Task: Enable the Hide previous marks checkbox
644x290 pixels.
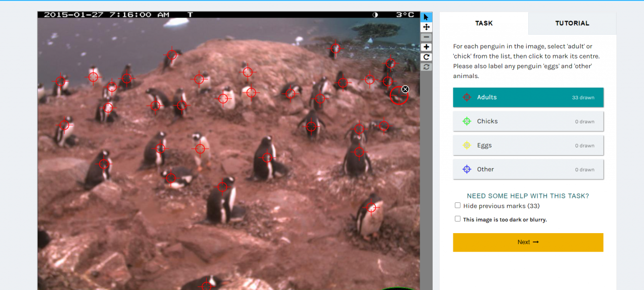Action: pyautogui.click(x=457, y=205)
